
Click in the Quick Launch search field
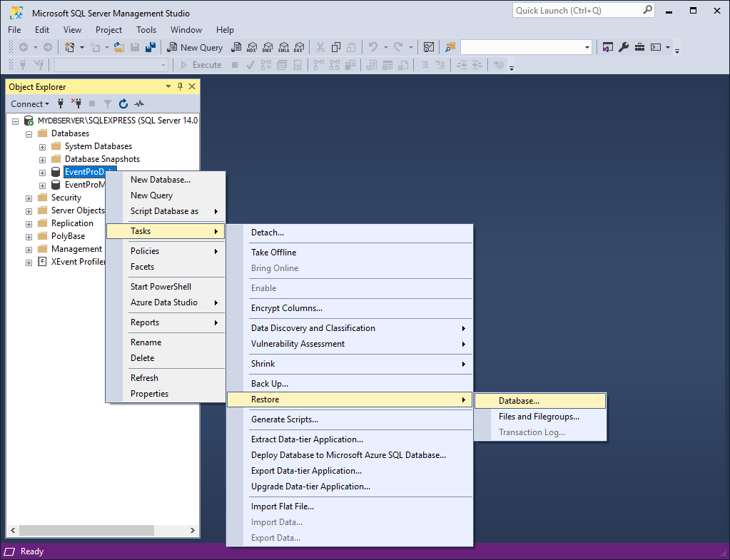(577, 10)
